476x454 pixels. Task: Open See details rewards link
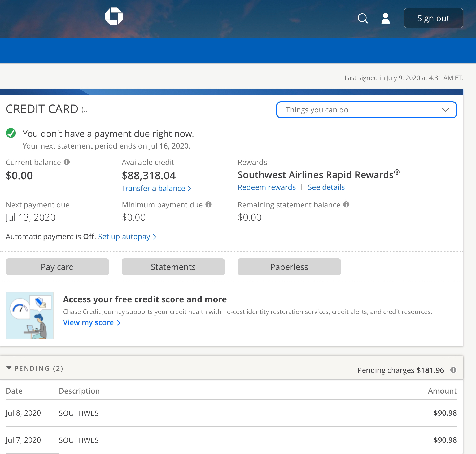[326, 187]
